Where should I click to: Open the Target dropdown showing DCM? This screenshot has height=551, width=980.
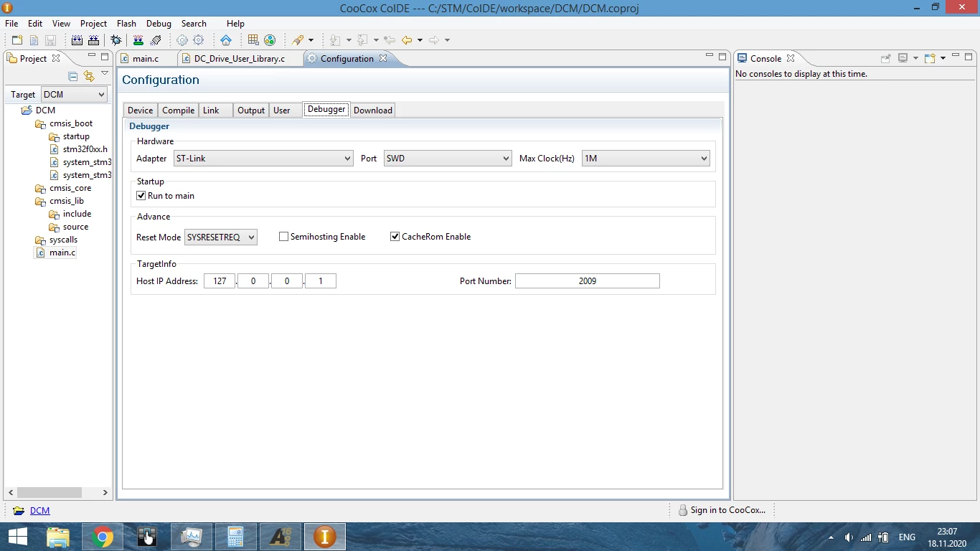click(x=74, y=95)
